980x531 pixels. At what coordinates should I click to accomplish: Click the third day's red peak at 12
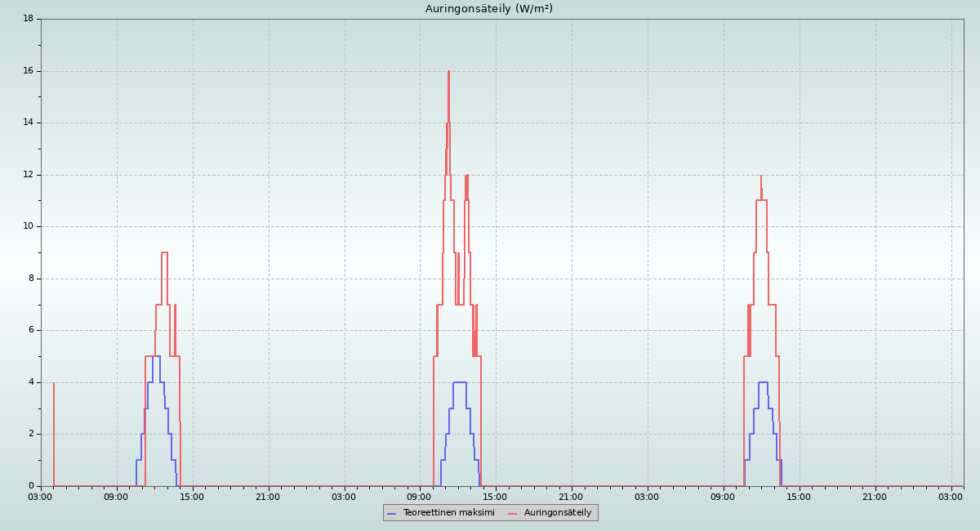[x=760, y=176]
